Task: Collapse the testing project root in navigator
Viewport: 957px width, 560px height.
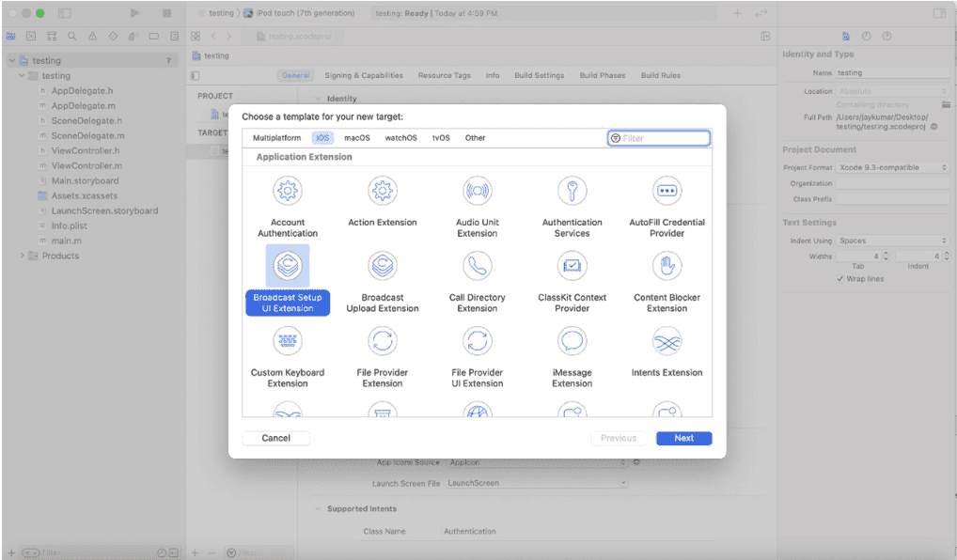Action: point(11,60)
